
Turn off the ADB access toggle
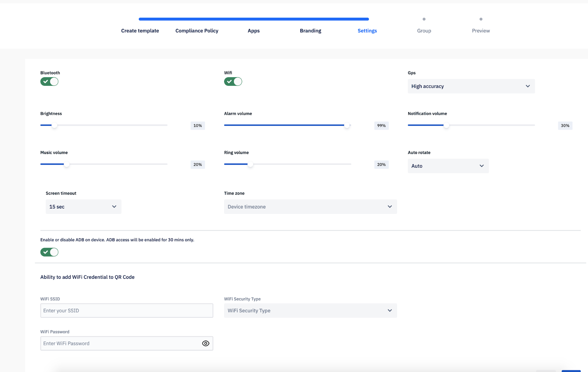click(x=49, y=252)
